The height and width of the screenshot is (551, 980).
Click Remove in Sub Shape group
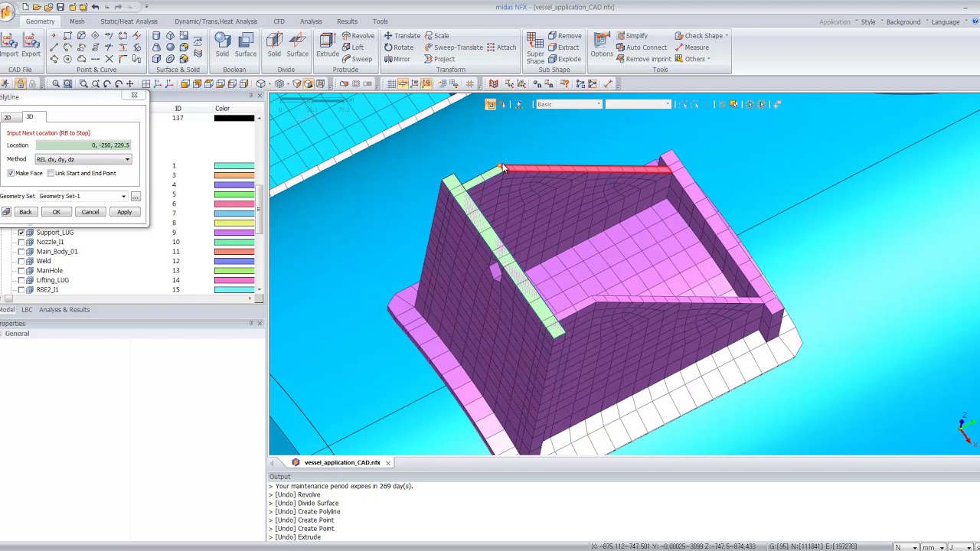(564, 36)
